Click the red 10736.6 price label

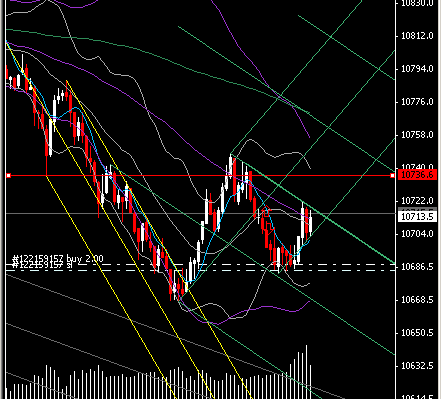(x=417, y=175)
